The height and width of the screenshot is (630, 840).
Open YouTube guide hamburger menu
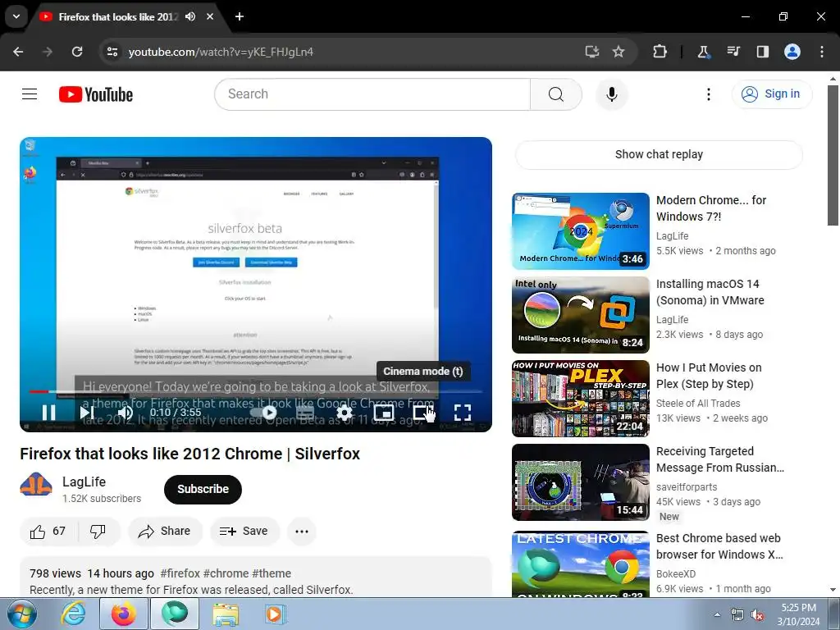30,94
